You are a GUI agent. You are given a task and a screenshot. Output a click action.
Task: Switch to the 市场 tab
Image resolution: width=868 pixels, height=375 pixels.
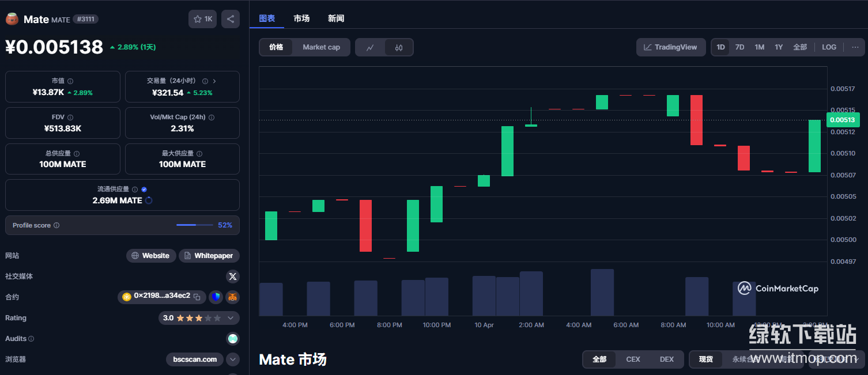pos(301,18)
